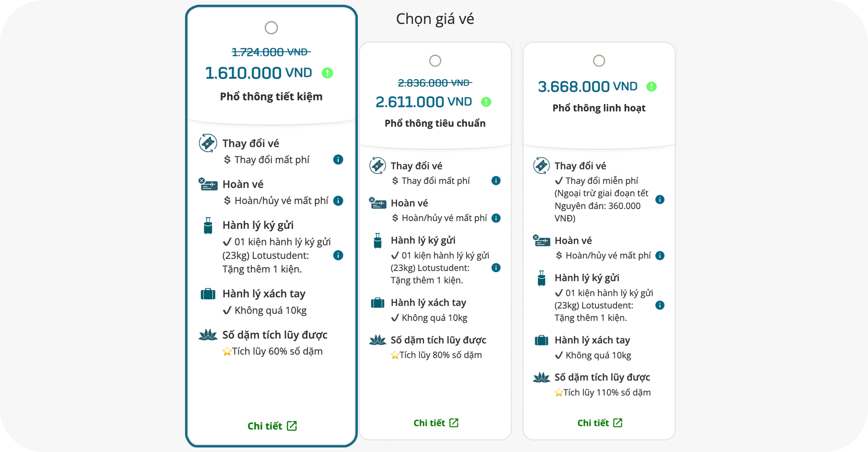The image size is (868, 452).
Task: Open info for Thay đổi mất phí in tiết kiệm
Action: pyautogui.click(x=338, y=159)
